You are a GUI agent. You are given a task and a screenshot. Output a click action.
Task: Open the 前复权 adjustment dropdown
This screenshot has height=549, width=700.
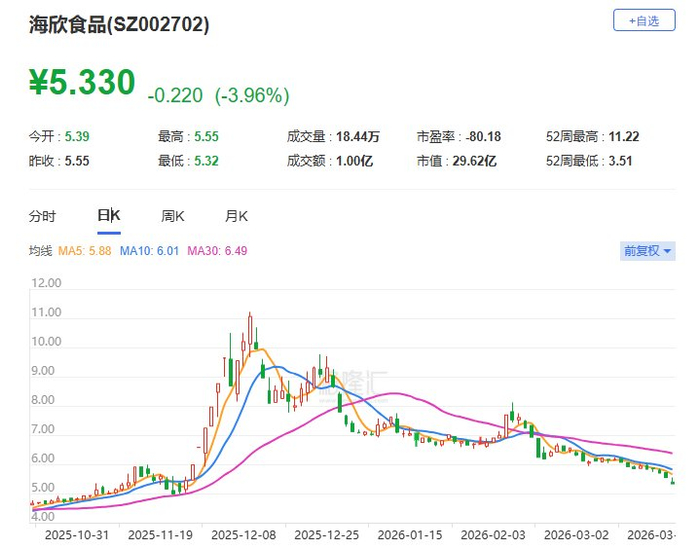point(647,251)
